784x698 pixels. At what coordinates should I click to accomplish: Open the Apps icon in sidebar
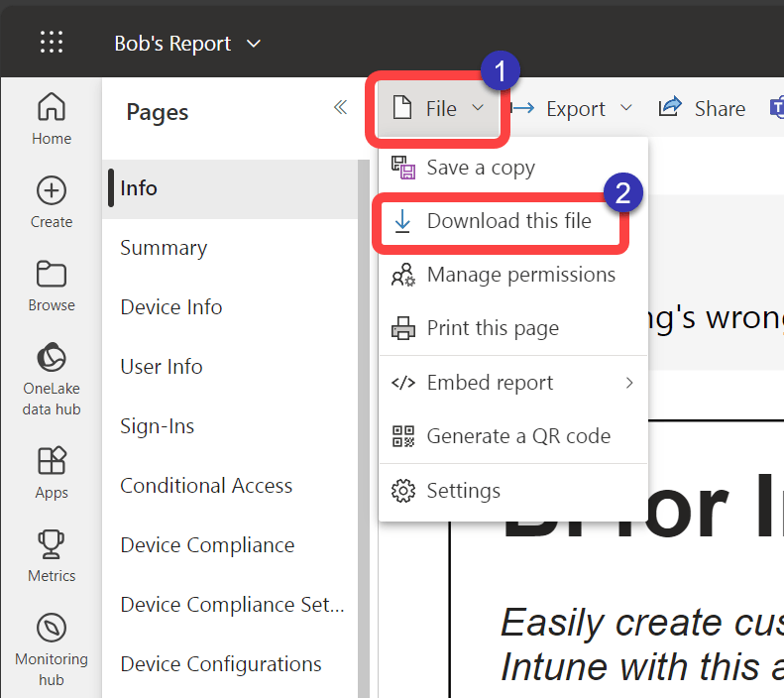(x=52, y=460)
